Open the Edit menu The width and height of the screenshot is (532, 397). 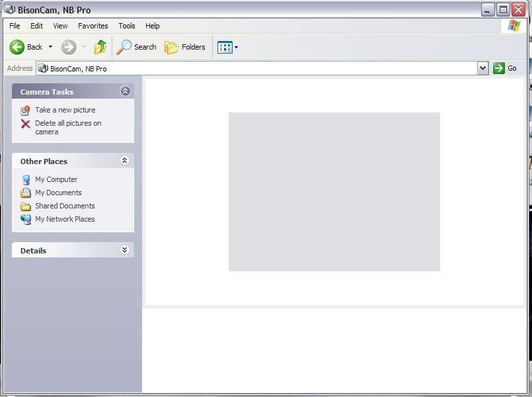coord(36,26)
